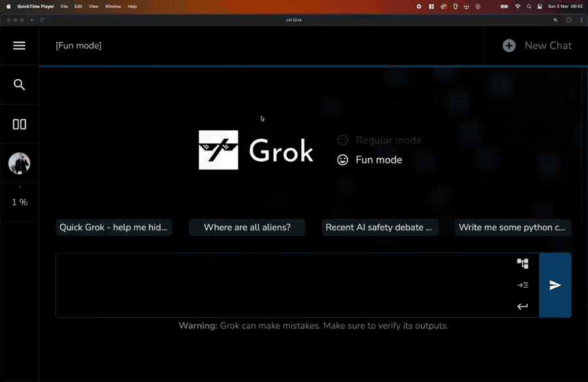
Task: Click the browser back arrow
Action: click(32, 20)
